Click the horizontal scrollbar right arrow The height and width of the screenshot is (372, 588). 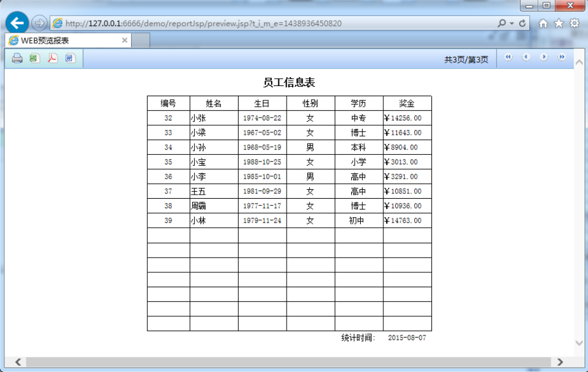click(560, 362)
